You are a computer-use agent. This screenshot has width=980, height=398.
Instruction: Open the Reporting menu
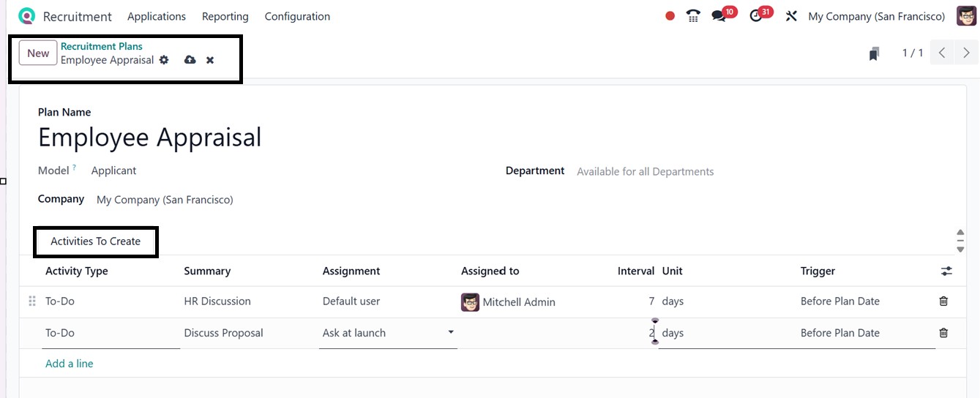click(x=225, y=16)
